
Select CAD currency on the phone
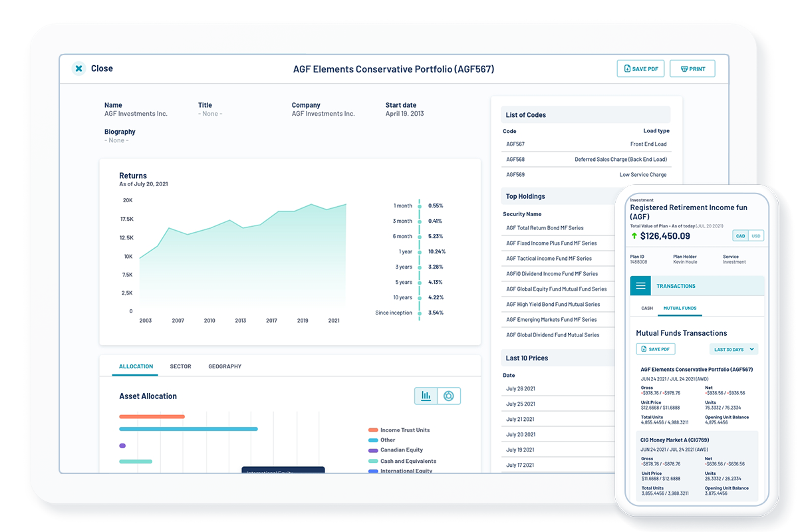point(740,236)
